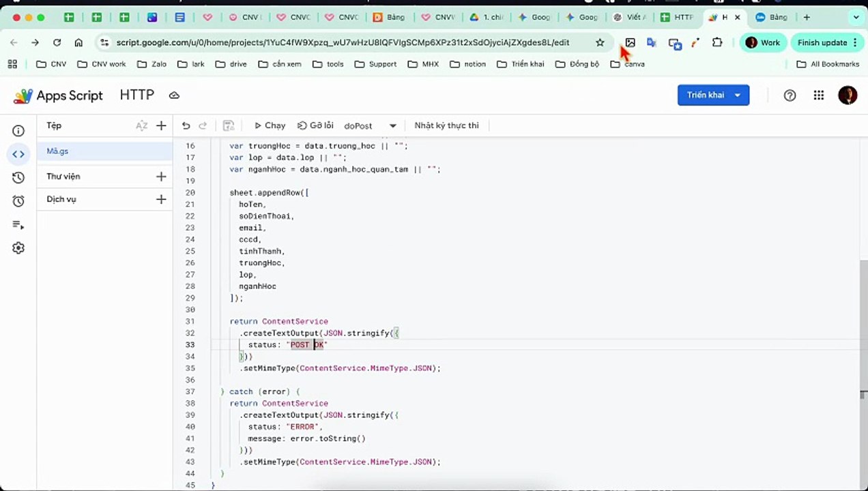Open Project Settings gear icon
The image size is (868, 491).
coord(18,248)
